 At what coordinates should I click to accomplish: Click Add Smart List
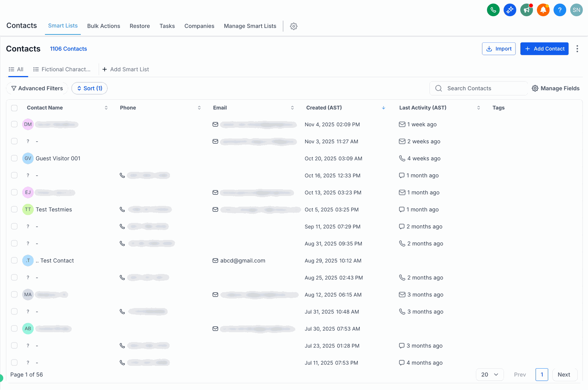(x=126, y=69)
